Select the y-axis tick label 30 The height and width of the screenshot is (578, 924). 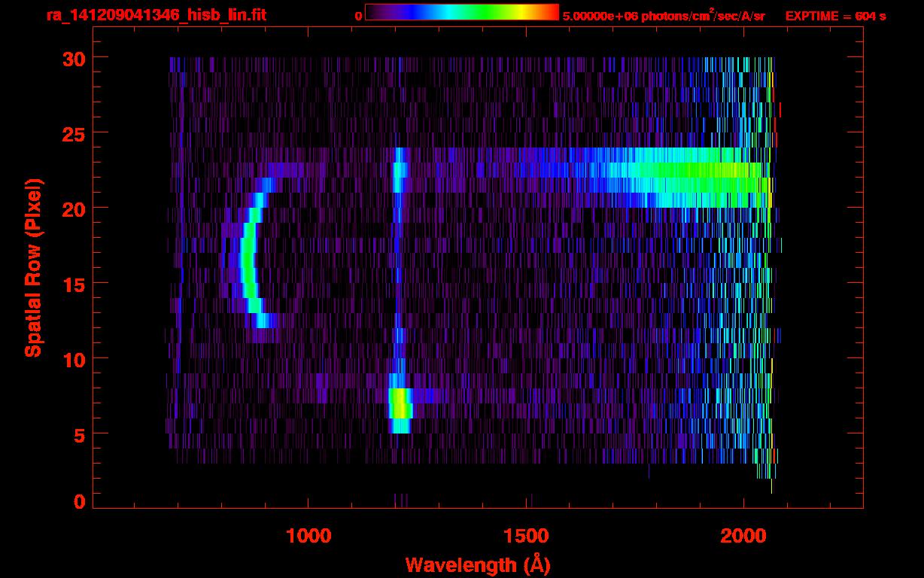click(x=73, y=58)
